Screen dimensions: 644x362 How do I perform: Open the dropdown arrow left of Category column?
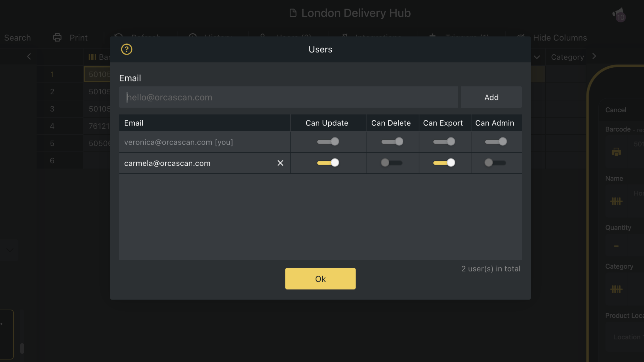(537, 57)
